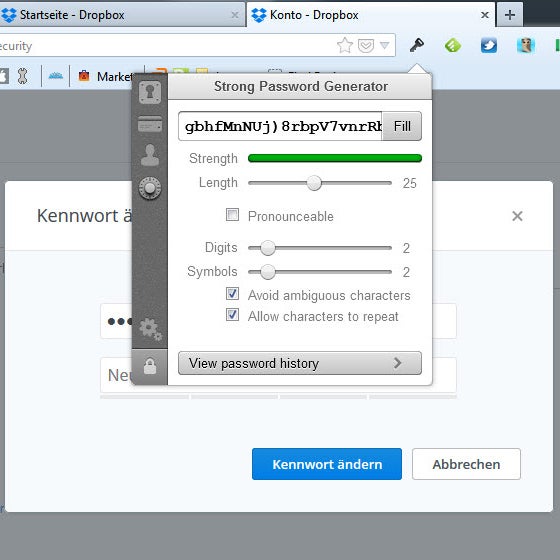
Task: Click the Abbrechen button
Action: [x=466, y=464]
